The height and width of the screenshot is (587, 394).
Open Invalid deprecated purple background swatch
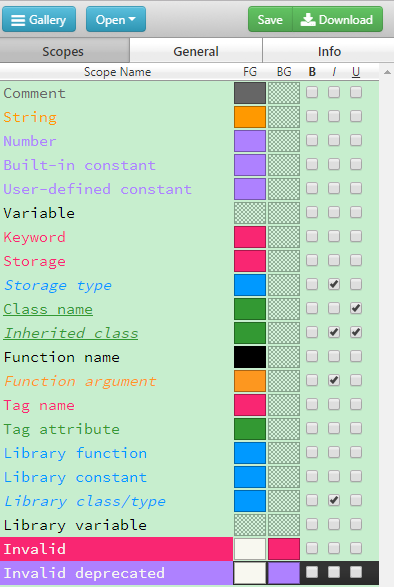click(284, 573)
